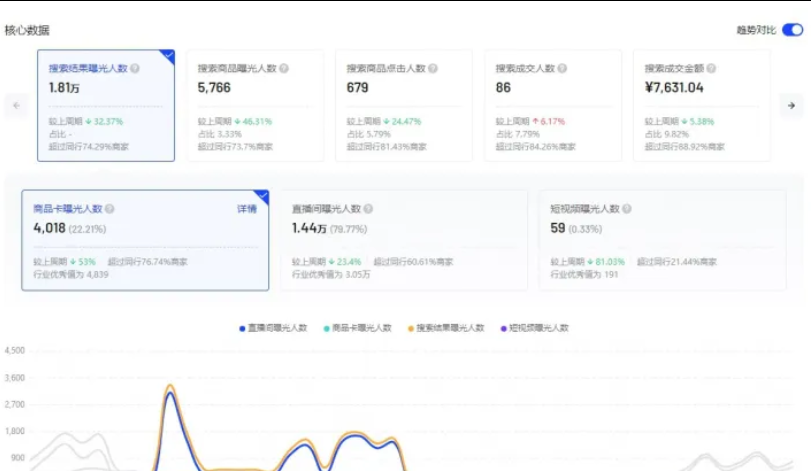Click the peak of the orange chart line
Viewport: 811px width, 471px height.
click(x=170, y=386)
